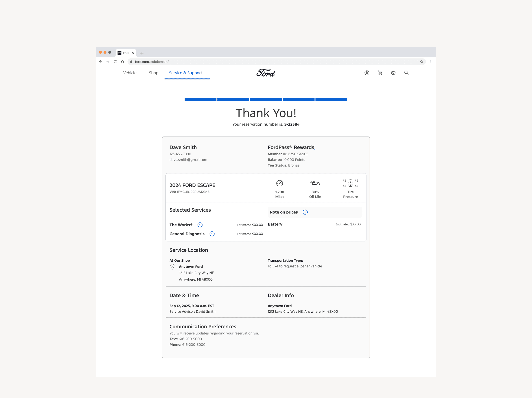Screen dimensions: 532x398
Task: Open the Shop menu
Action: (153, 73)
